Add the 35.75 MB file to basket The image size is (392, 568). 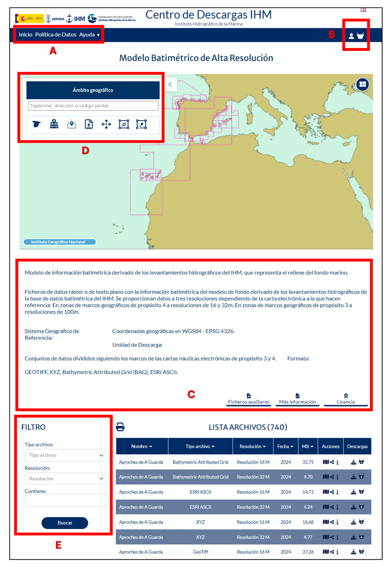click(361, 462)
